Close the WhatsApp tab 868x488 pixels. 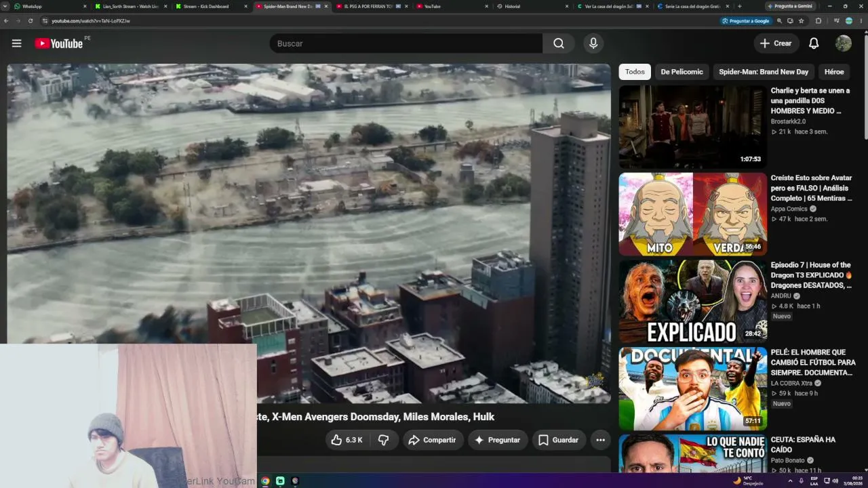point(85,6)
